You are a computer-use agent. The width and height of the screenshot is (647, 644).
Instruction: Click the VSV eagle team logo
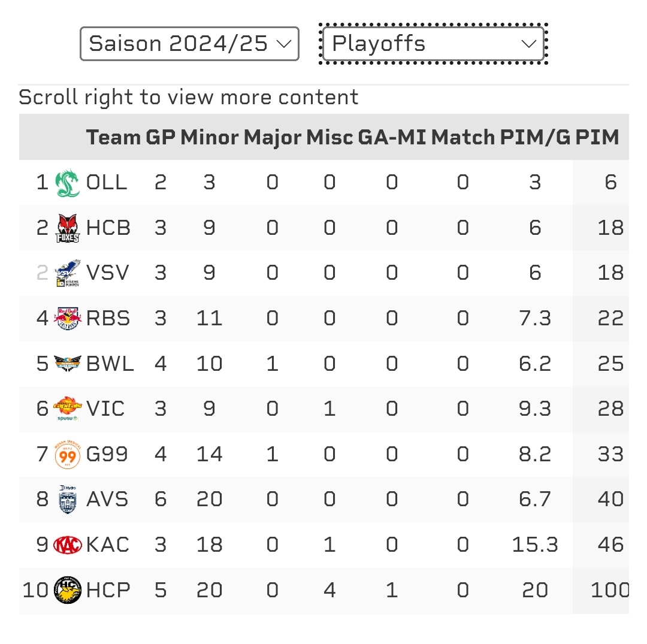(67, 273)
